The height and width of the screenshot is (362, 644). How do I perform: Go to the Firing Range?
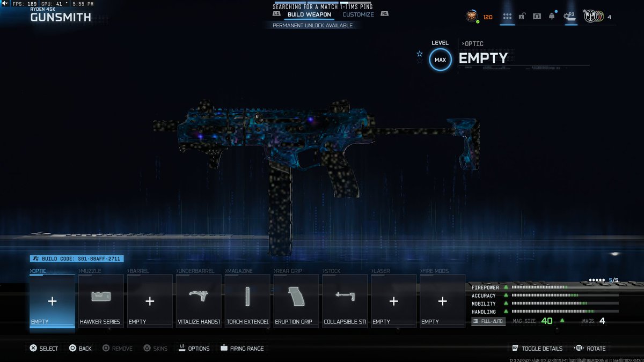pyautogui.click(x=242, y=348)
